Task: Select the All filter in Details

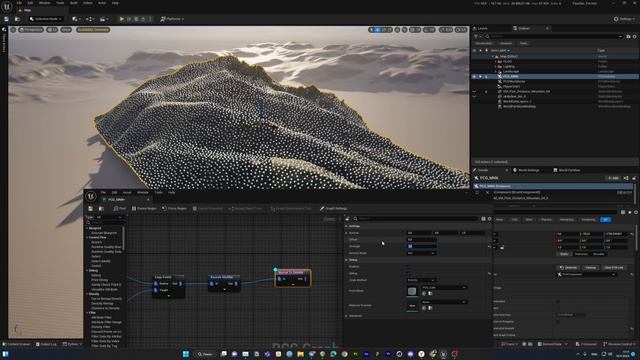Action: 606,220
